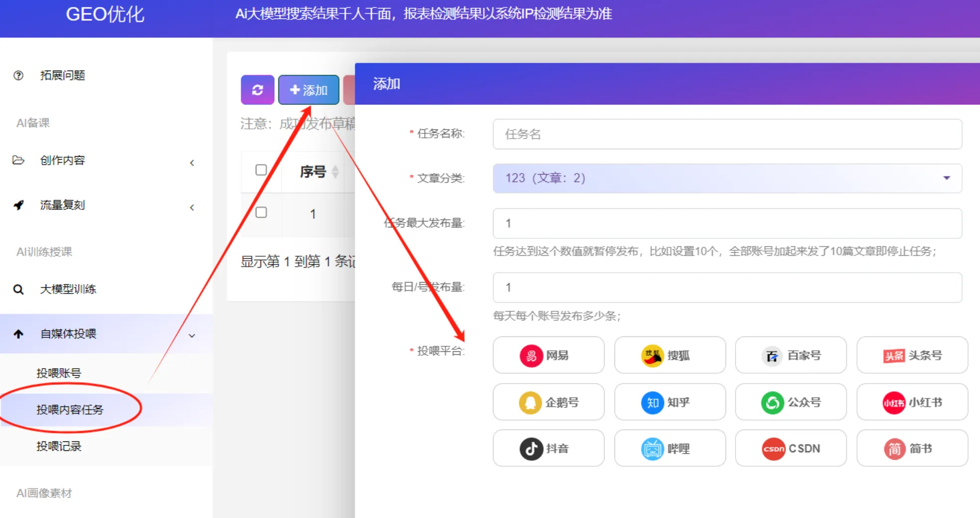Image resolution: width=980 pixels, height=518 pixels.
Task: Select the 百家号 platform
Action: [x=791, y=355]
